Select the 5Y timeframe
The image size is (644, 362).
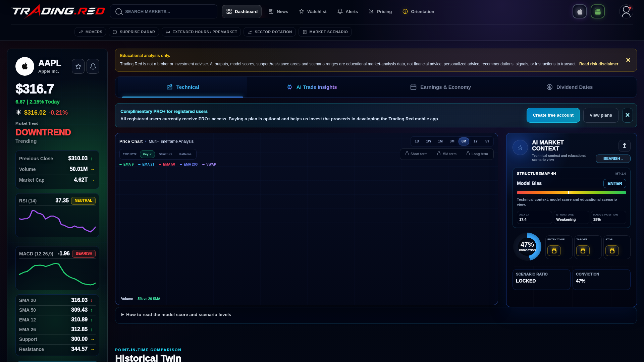pyautogui.click(x=487, y=141)
